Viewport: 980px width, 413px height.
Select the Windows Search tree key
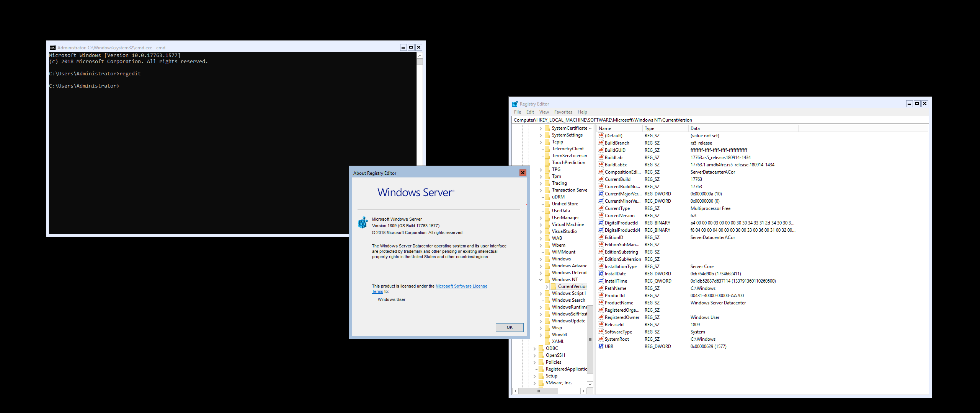(x=568, y=300)
